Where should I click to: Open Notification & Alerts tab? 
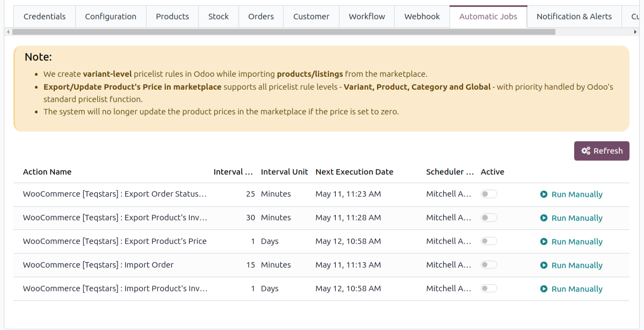(x=574, y=17)
